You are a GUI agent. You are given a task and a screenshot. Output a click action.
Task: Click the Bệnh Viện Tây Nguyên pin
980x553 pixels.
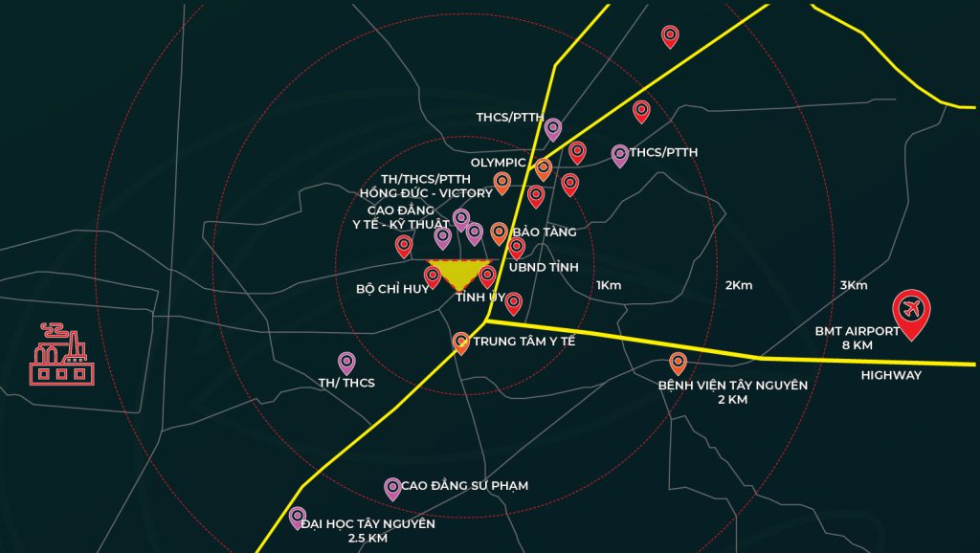(678, 363)
